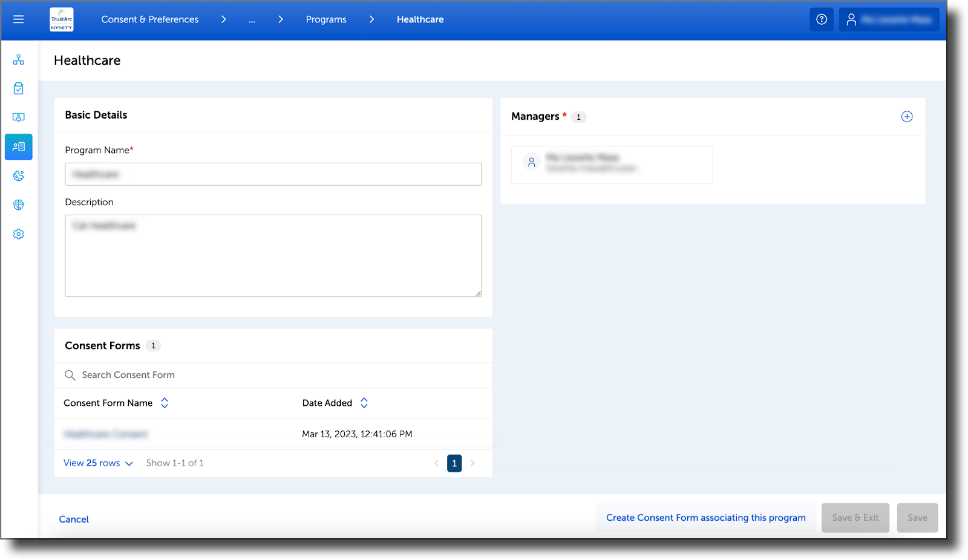This screenshot has height=560, width=968.
Task: Open the help icon in the top bar
Action: click(821, 19)
